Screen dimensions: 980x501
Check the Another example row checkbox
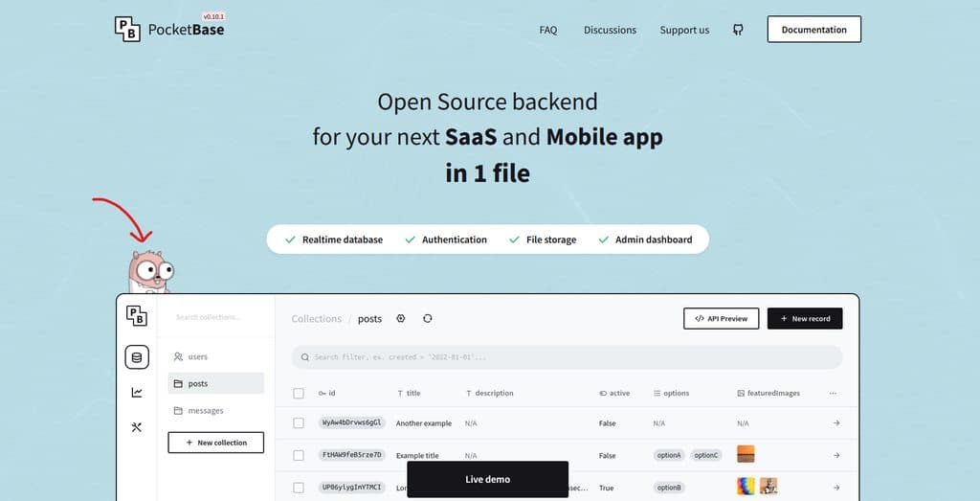click(x=299, y=422)
